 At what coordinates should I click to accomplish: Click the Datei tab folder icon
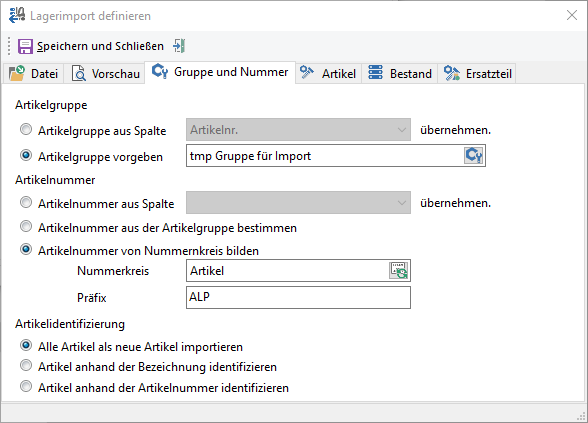[x=16, y=73]
